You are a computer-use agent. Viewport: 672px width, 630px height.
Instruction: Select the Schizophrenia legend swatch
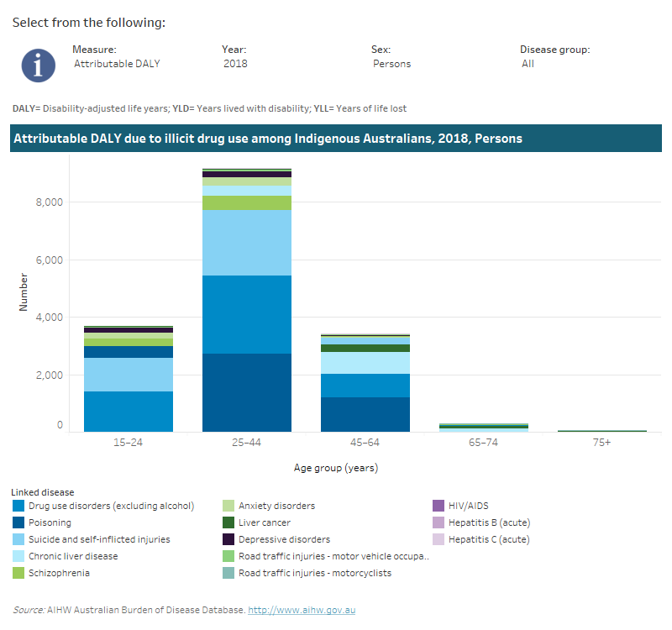click(18, 573)
